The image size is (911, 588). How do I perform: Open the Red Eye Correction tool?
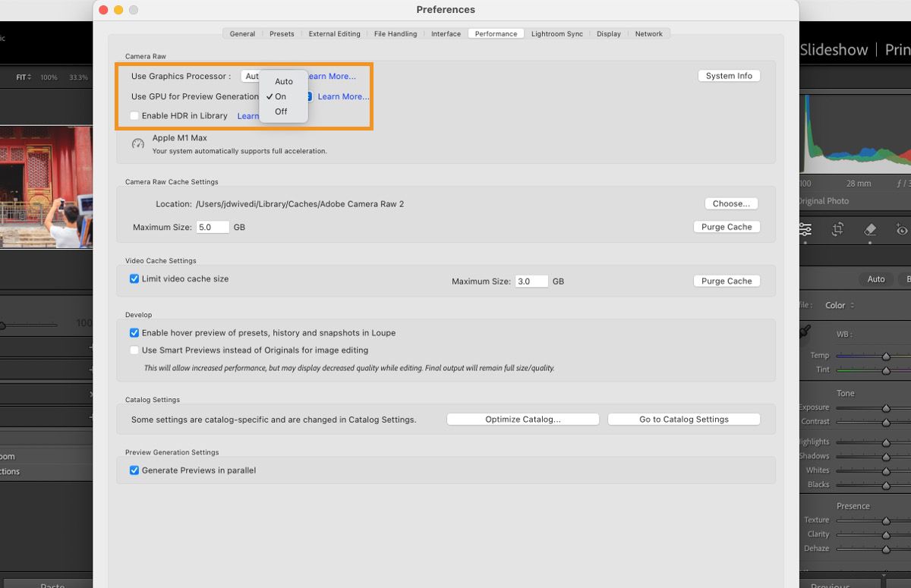900,229
